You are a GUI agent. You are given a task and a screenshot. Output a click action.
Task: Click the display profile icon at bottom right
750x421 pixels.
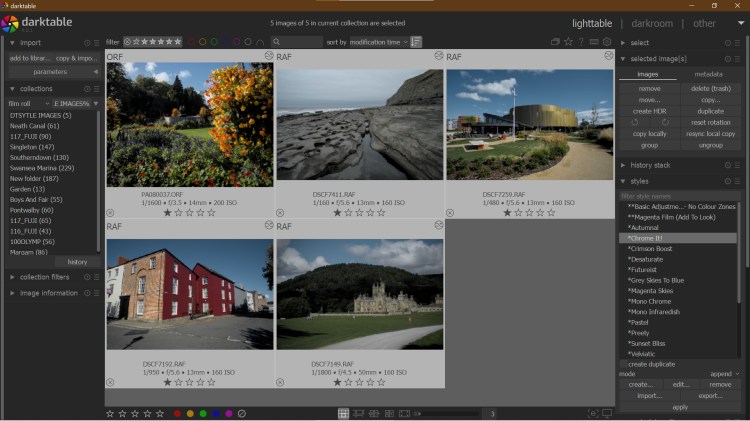606,413
